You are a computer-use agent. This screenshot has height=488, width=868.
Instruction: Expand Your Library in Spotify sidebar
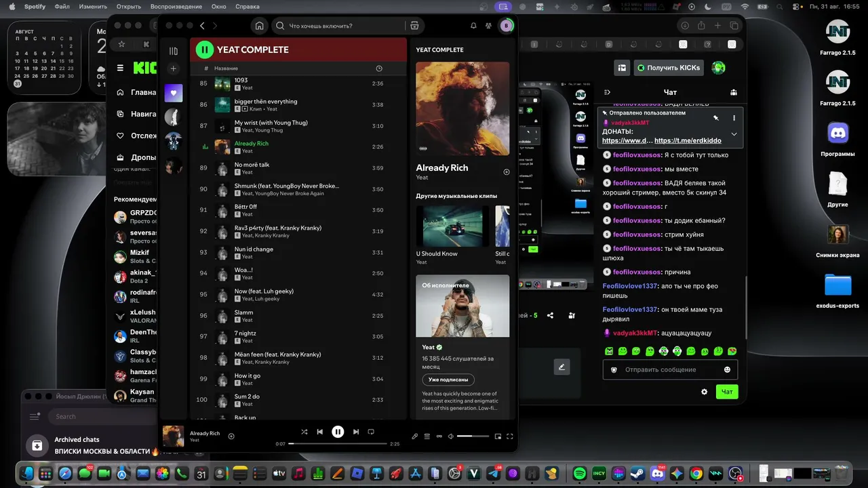174,51
